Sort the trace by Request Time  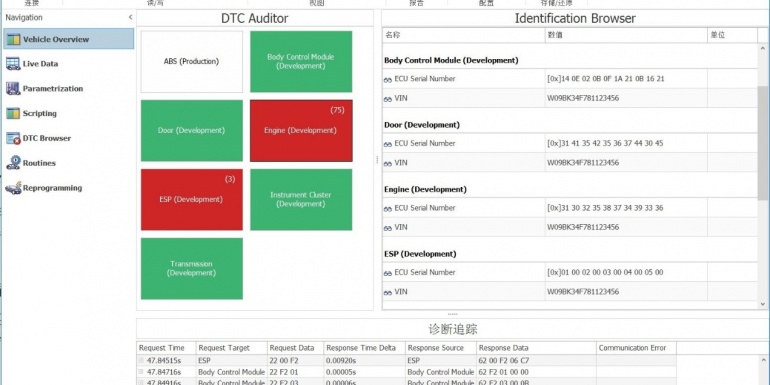coord(166,348)
